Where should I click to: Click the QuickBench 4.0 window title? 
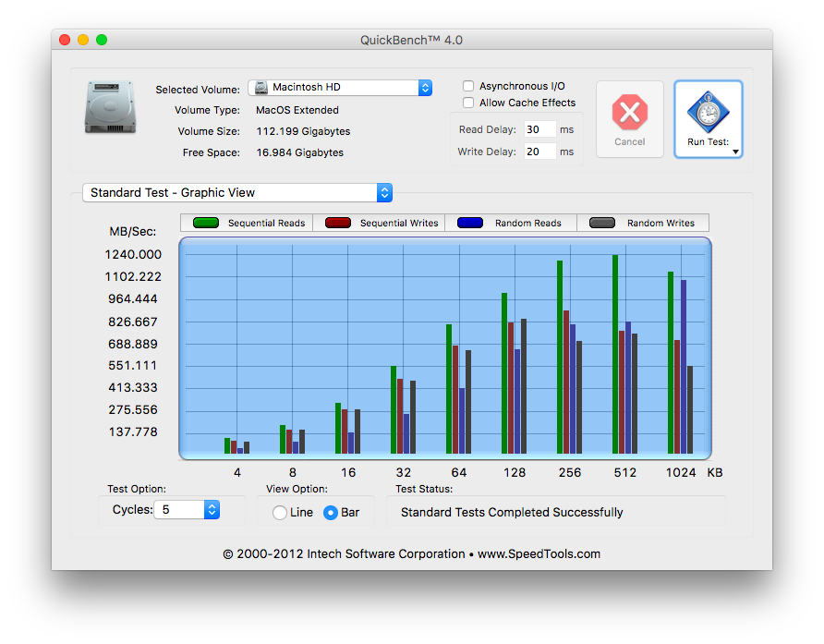click(411, 40)
